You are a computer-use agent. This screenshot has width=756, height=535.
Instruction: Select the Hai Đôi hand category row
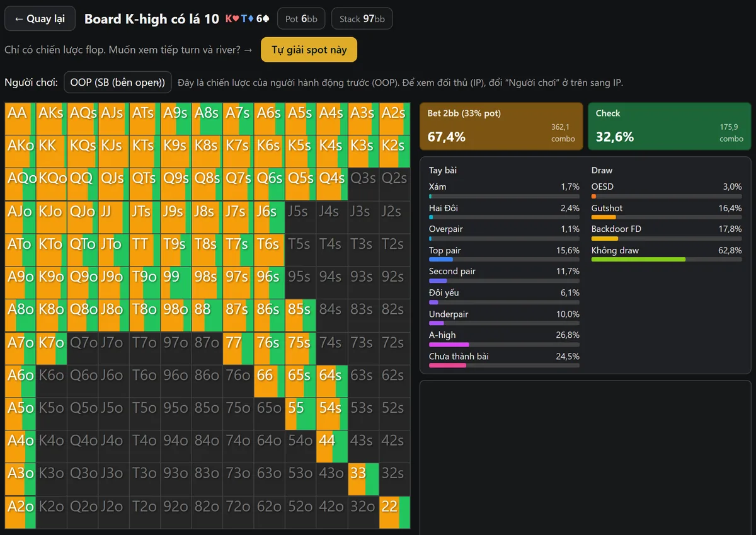tap(504, 212)
